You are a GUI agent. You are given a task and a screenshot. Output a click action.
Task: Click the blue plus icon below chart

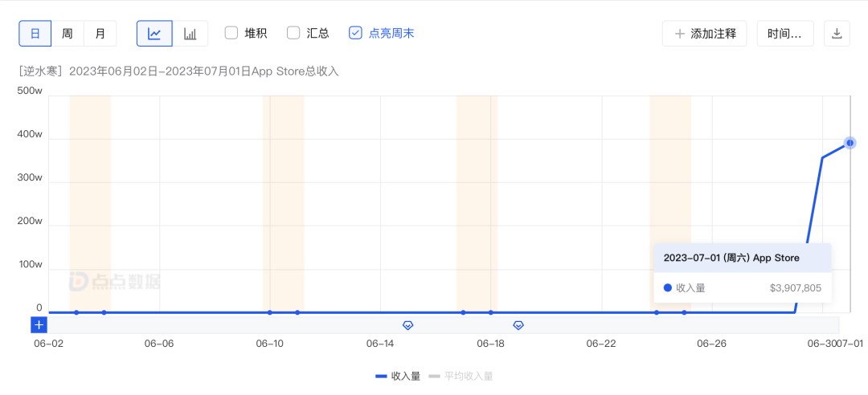coord(39,325)
